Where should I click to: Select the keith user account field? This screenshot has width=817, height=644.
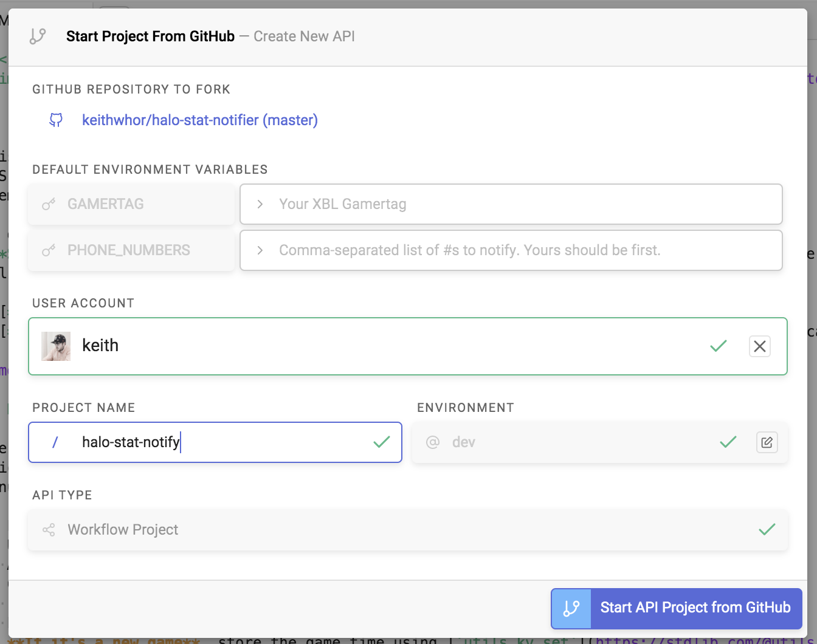click(408, 346)
